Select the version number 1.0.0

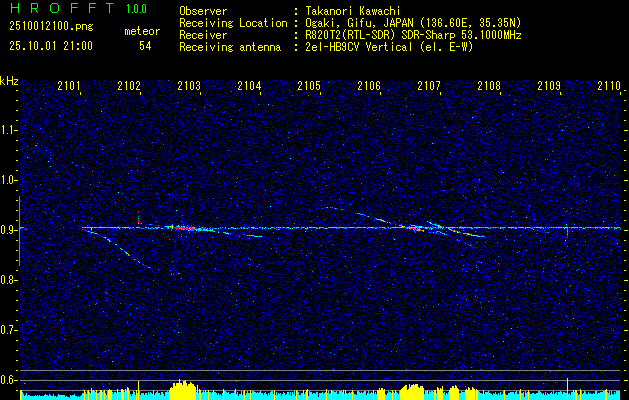coord(136,9)
